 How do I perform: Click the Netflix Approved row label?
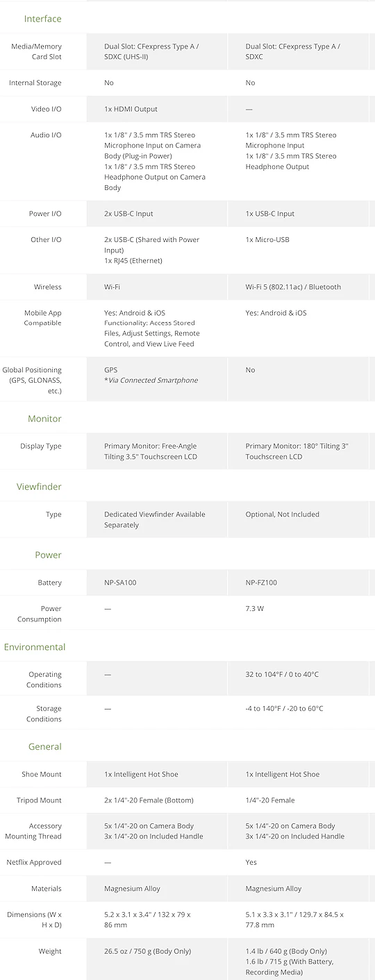[x=34, y=863]
